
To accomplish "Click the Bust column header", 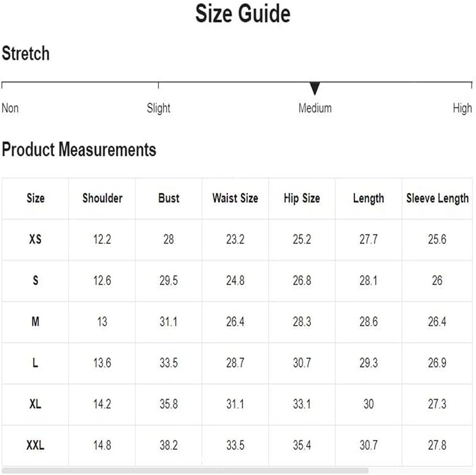I will 169,198.
